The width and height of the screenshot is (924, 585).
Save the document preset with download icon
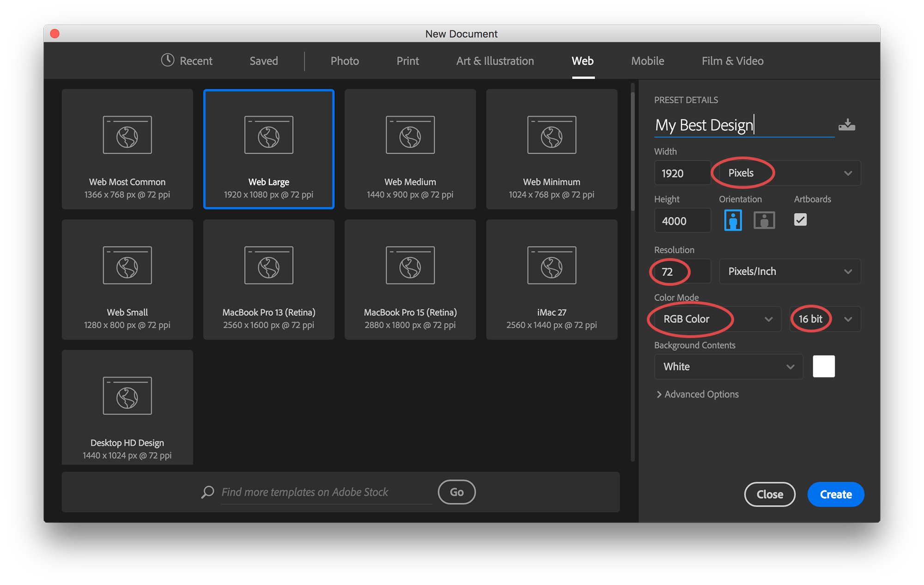[x=847, y=125]
